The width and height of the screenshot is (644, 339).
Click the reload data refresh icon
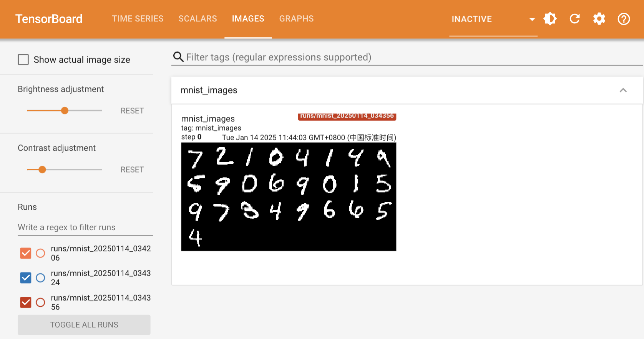pos(574,19)
